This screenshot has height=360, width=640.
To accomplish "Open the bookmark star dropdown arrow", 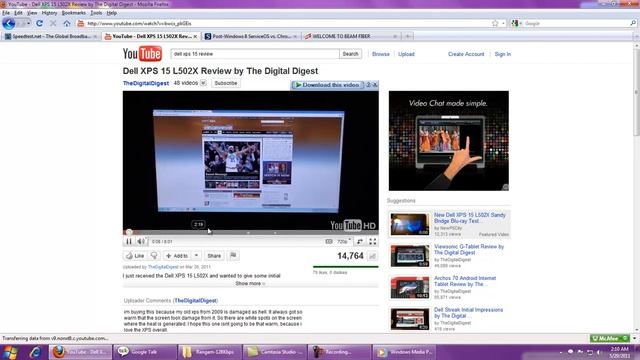I will (503, 24).
